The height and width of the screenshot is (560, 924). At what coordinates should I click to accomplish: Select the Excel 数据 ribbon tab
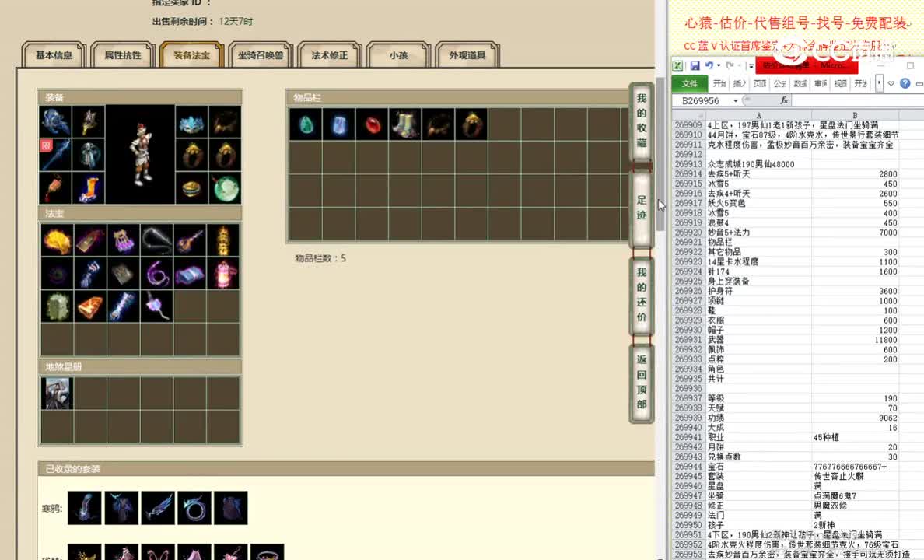pos(800,84)
